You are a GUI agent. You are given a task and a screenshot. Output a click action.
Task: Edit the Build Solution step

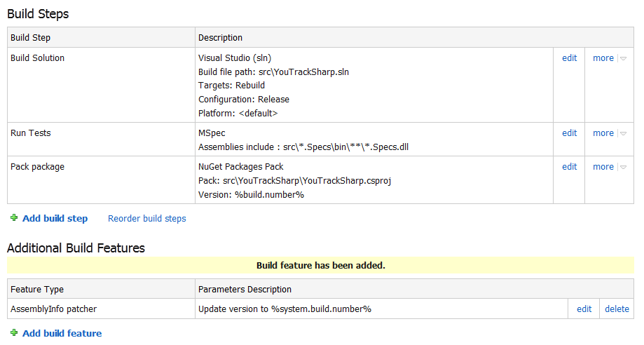[569, 58]
